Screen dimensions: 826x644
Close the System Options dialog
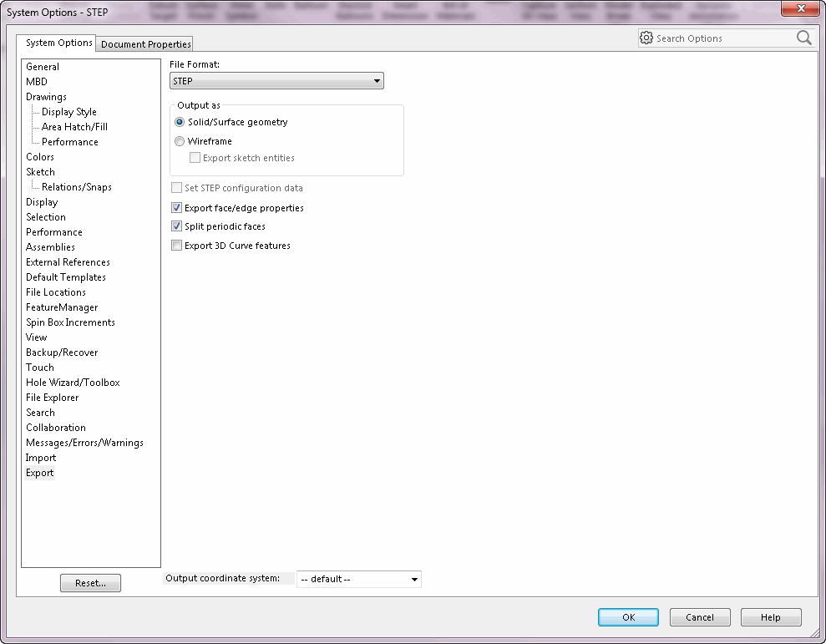[x=801, y=8]
